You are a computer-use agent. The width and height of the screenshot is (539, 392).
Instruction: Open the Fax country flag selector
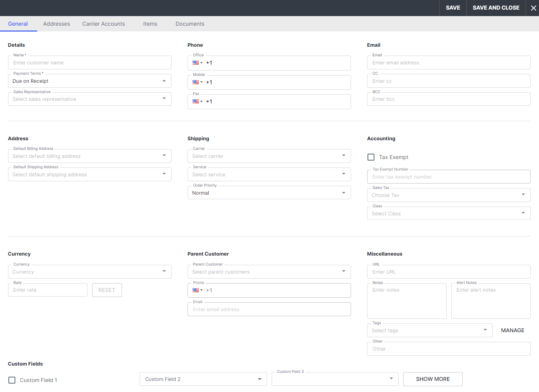coord(198,102)
